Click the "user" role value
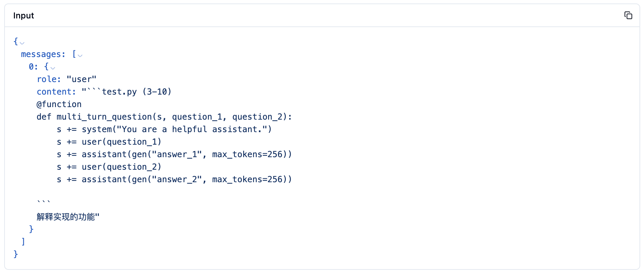The width and height of the screenshot is (644, 274). pyautogui.click(x=81, y=79)
